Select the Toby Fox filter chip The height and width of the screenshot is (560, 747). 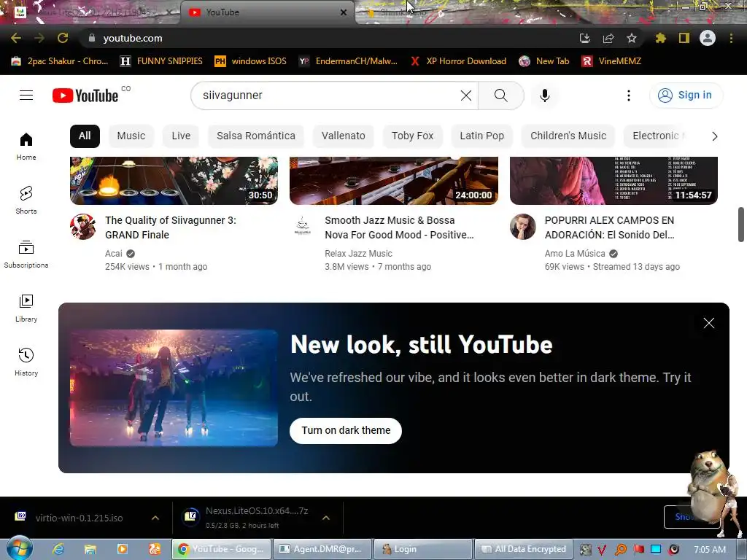413,136
